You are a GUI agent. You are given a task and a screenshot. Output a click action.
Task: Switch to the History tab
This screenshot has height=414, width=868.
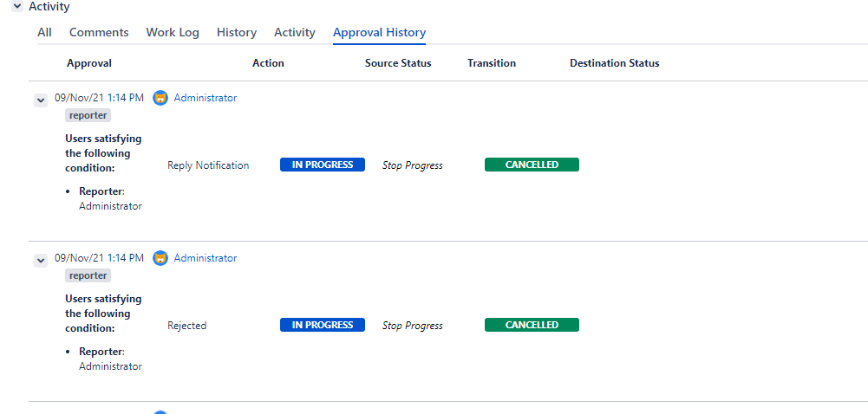(237, 32)
